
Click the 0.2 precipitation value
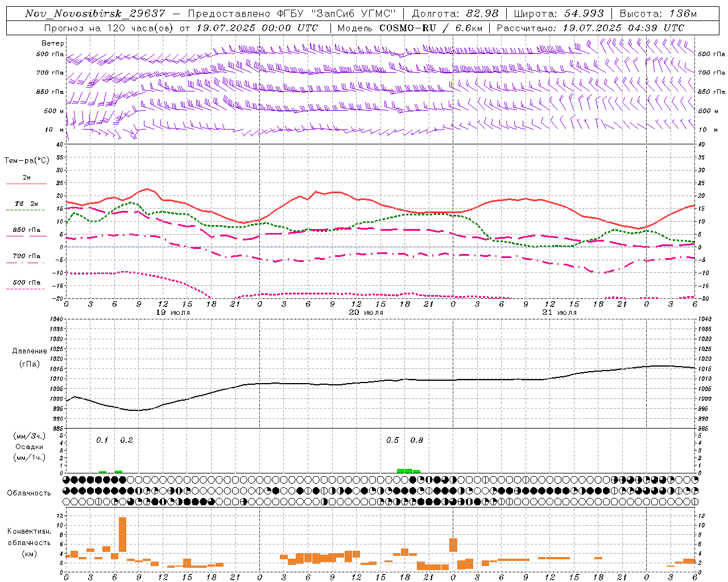coord(126,440)
